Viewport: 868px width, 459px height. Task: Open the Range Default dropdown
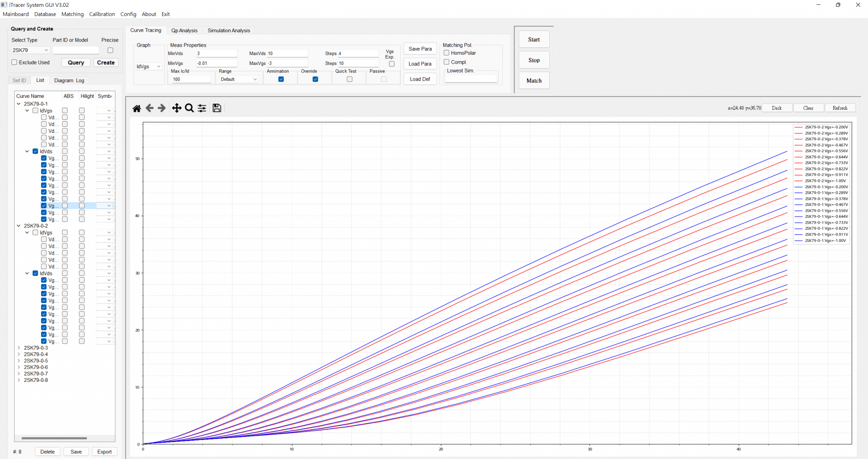[239, 79]
